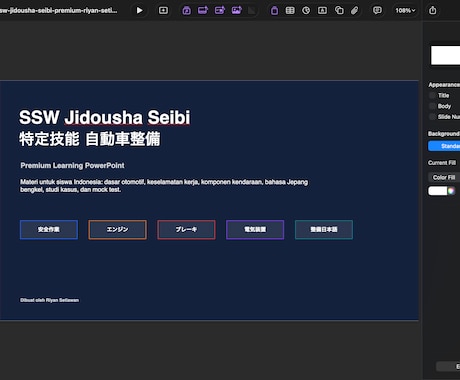Viewport: 460px width, 380px height.
Task: Click the slide layout thumbnail in the sidebar
Action: click(445, 55)
